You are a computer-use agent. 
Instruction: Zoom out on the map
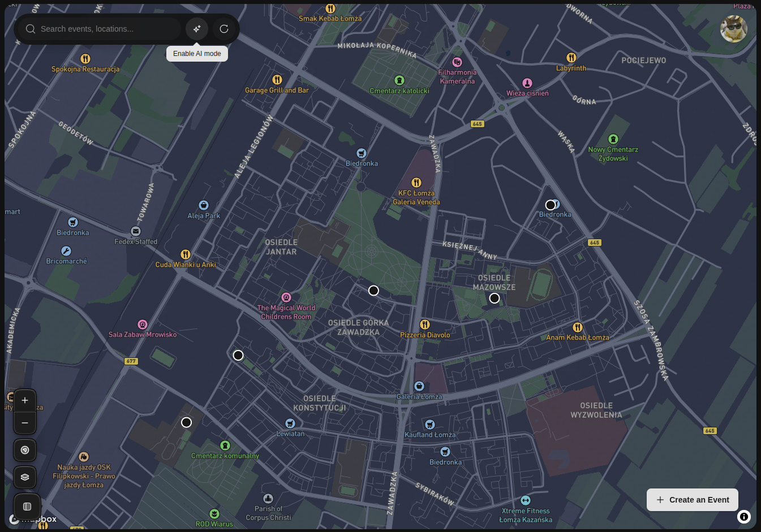tap(25, 423)
